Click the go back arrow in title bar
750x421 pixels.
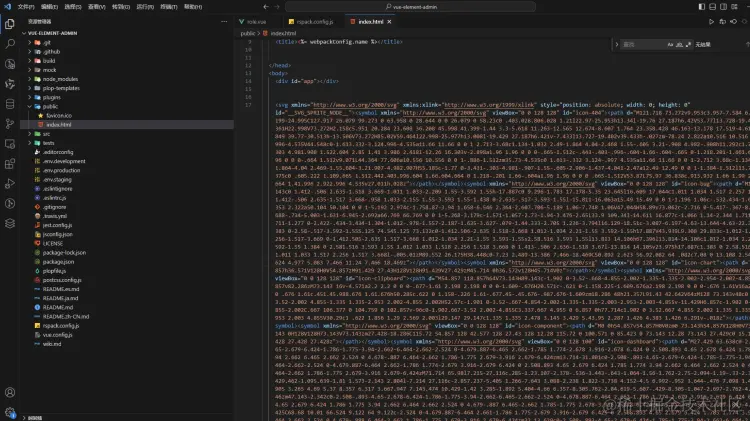[266, 7]
